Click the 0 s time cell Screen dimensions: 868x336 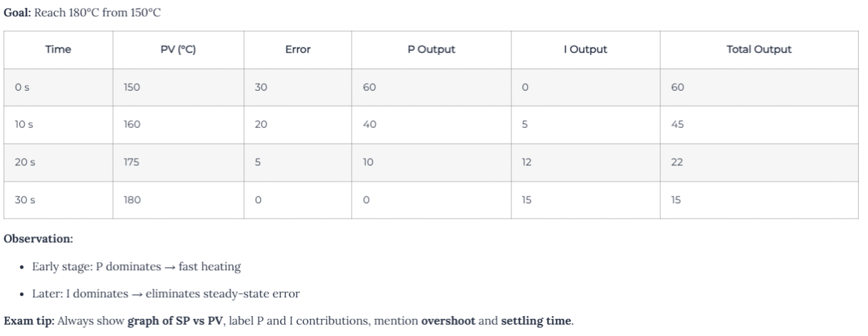pyautogui.click(x=22, y=87)
